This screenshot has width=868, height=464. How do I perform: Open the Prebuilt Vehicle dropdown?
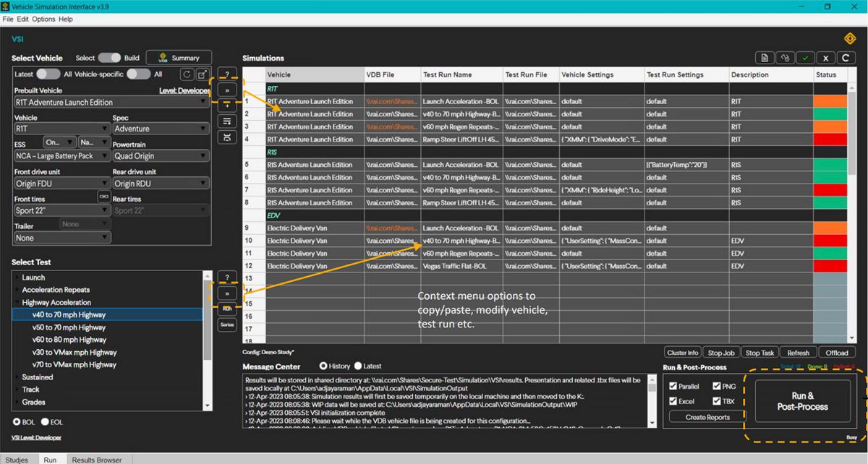tap(111, 102)
